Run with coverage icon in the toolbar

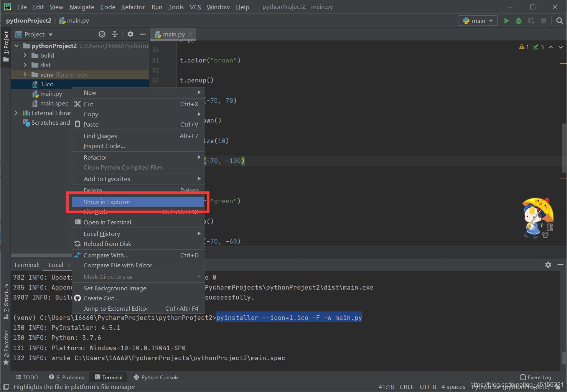tap(531, 21)
